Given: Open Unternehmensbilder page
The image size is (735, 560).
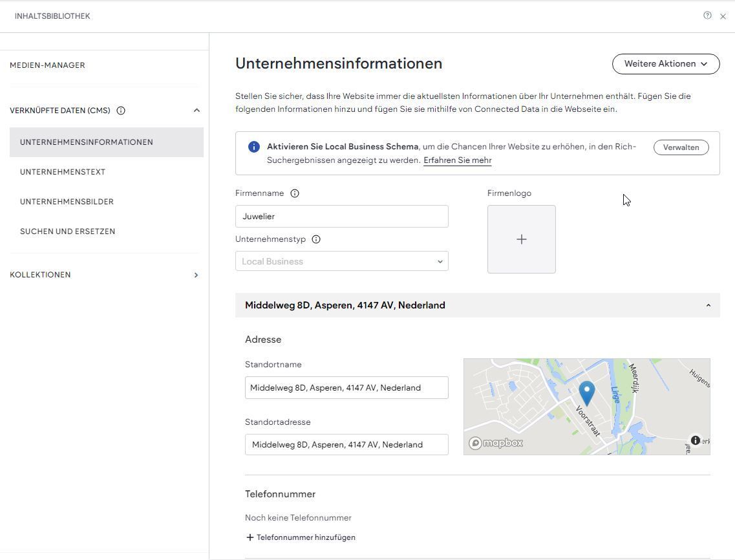Looking at the screenshot, I should pyautogui.click(x=67, y=202).
